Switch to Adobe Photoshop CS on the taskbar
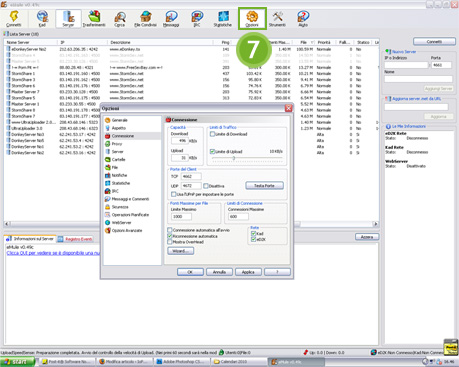This screenshot has height=367, width=459. tap(182, 362)
